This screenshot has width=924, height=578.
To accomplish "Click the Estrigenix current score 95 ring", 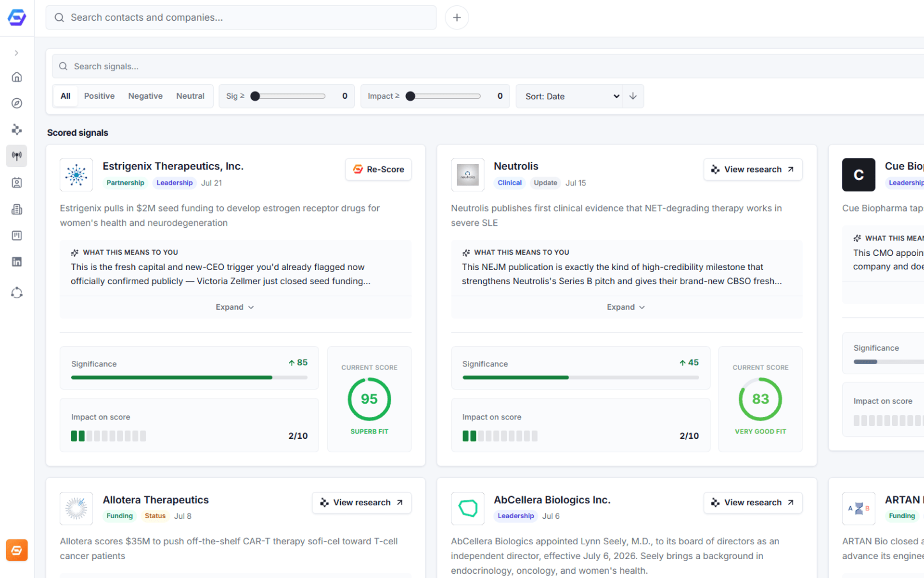I will coord(369,399).
